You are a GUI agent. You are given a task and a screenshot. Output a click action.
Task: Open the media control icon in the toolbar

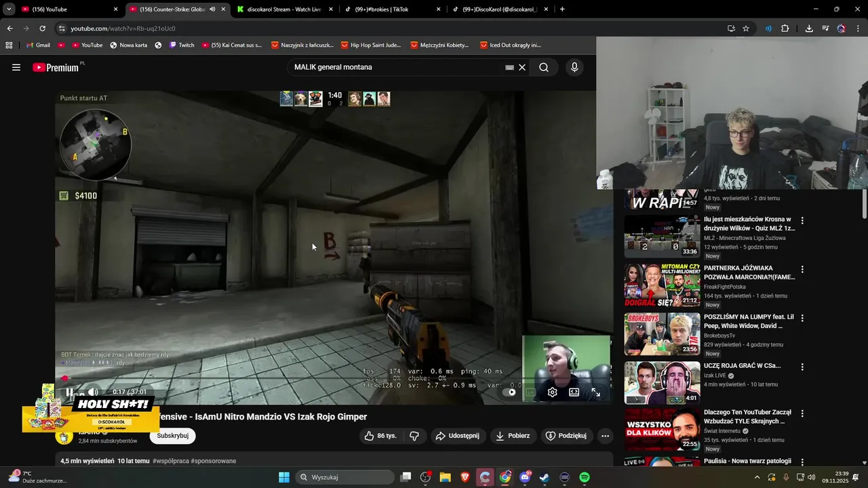pyautogui.click(x=825, y=28)
